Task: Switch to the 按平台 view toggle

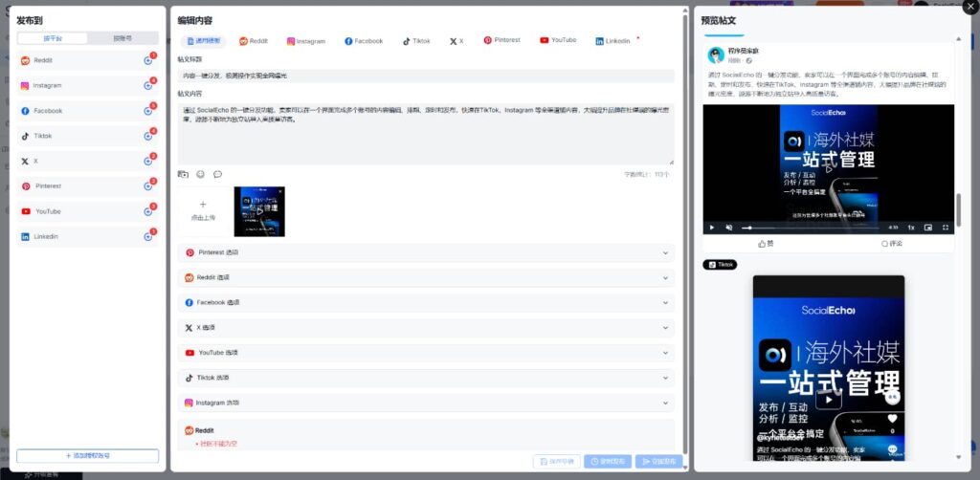Action: tap(52, 38)
